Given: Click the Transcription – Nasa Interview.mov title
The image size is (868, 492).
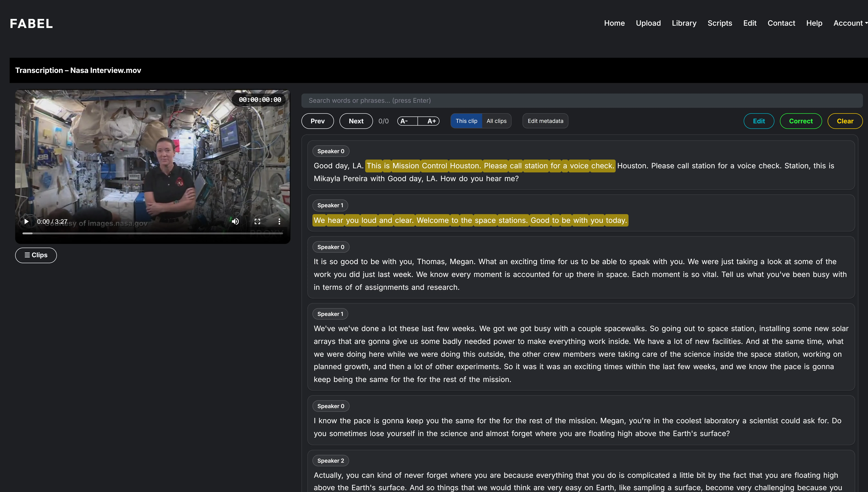Looking at the screenshot, I should coord(78,70).
